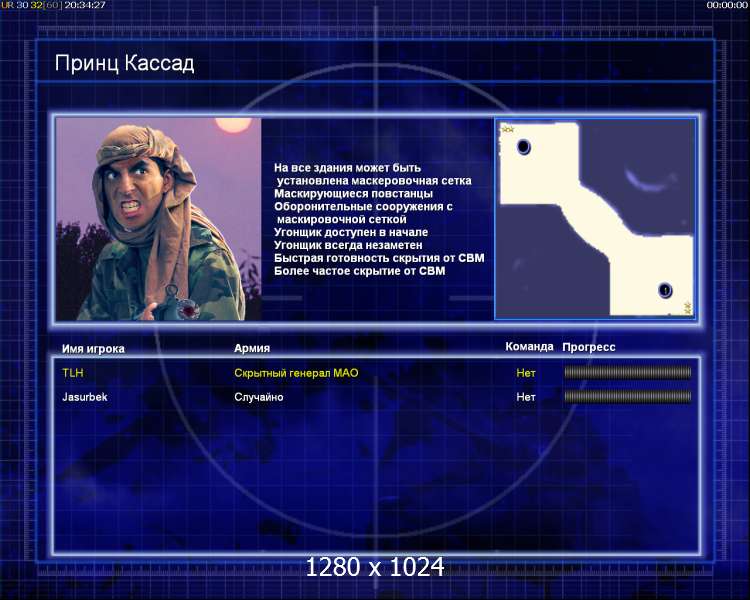This screenshot has width=750, height=600.
Task: Click the 20:34:27 clock at top left
Action: (x=85, y=5)
